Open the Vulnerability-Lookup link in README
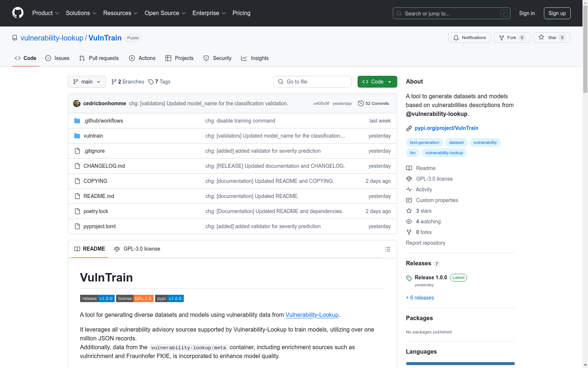Viewport: 588px width, 368px height. coord(312,315)
